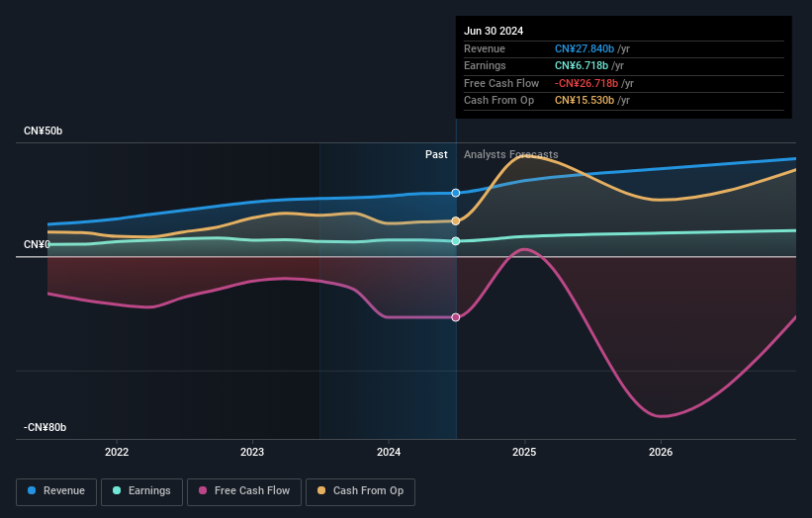This screenshot has height=518, width=812.
Task: Click the 2025 x-axis label
Action: (x=524, y=452)
